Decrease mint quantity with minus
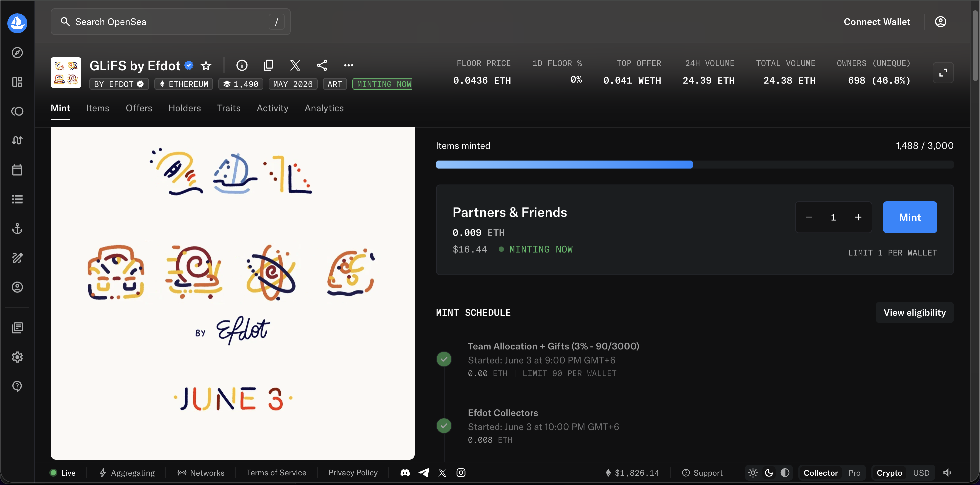This screenshot has height=485, width=980. [809, 217]
